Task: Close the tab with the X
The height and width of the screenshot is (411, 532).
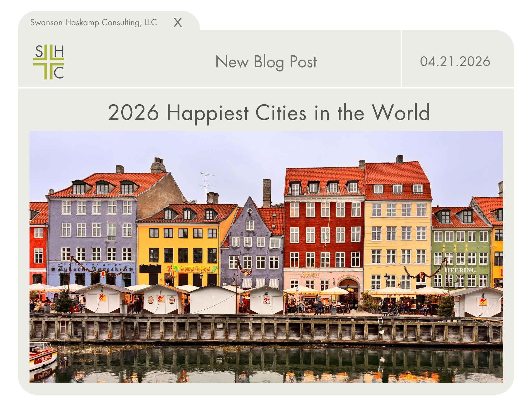Action: 178,23
